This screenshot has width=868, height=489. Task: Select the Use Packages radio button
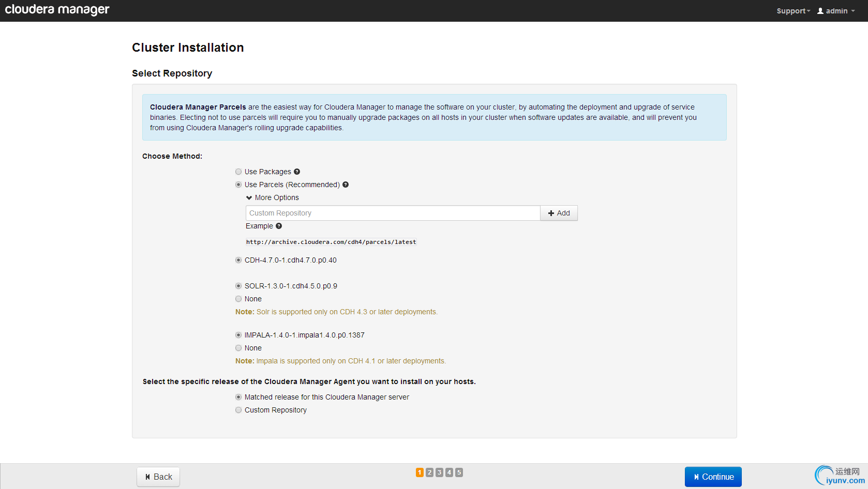(x=238, y=172)
